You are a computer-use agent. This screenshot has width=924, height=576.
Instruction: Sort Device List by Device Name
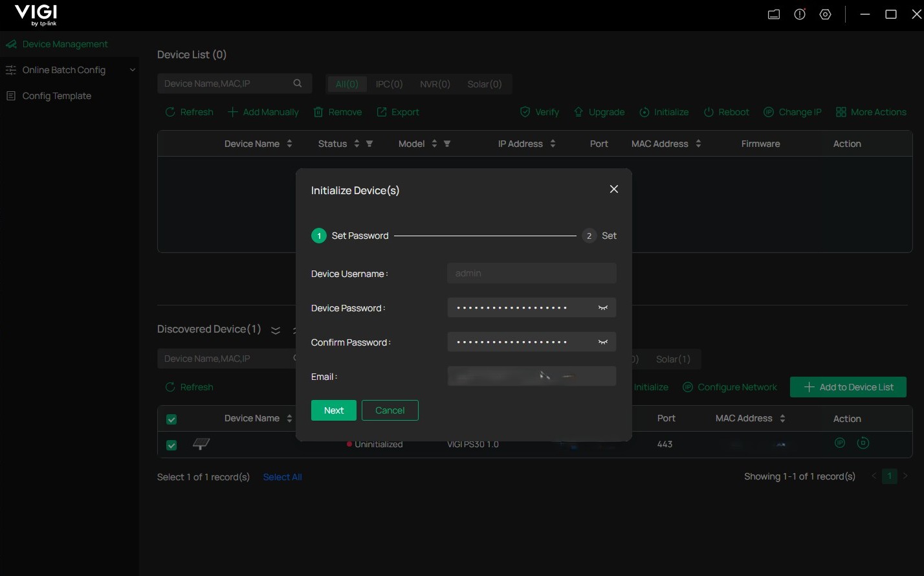click(289, 144)
